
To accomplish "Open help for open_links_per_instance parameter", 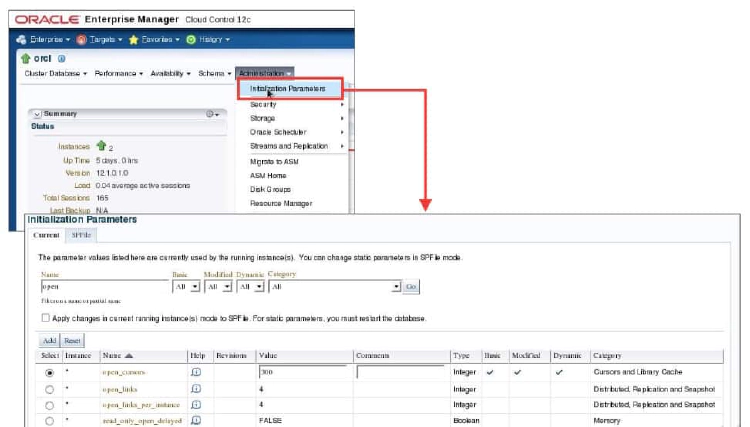I will 196,405.
